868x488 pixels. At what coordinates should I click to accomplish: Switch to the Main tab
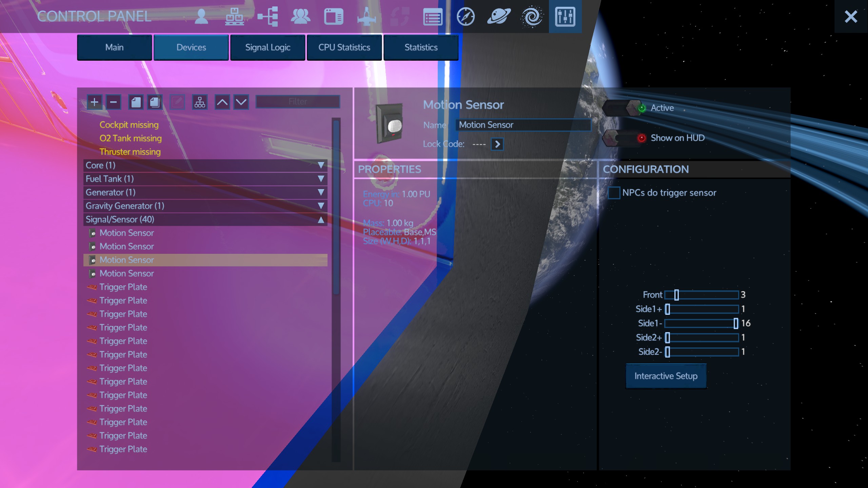click(x=115, y=47)
